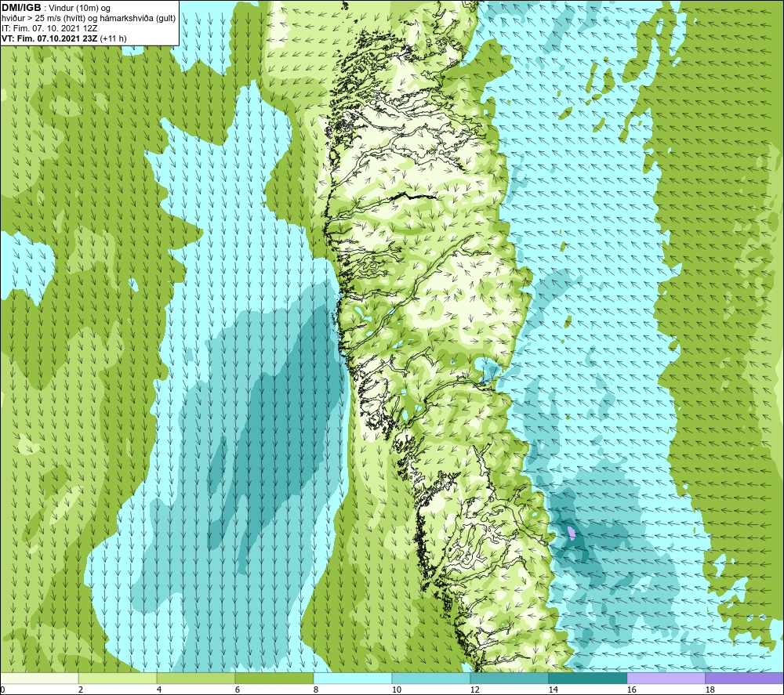The height and width of the screenshot is (695, 784).
Task: Click the 12–14 m/s teal legend swatch
Action: [509, 678]
